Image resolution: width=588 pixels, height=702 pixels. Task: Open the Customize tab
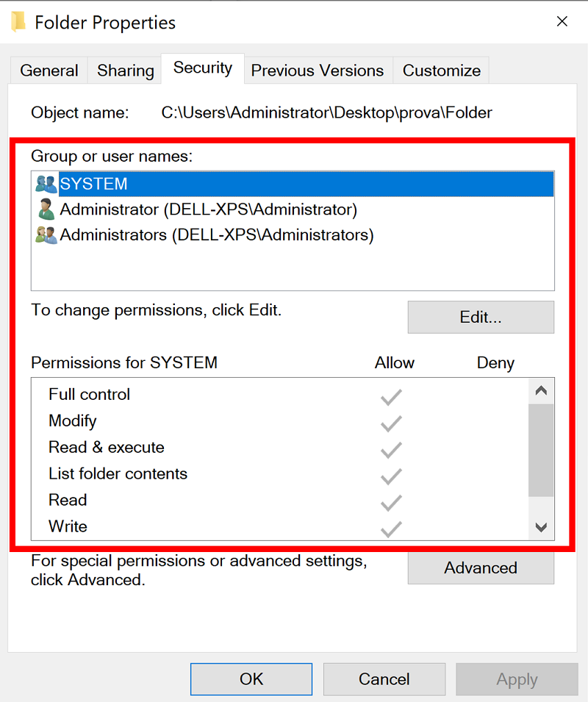[x=441, y=70]
